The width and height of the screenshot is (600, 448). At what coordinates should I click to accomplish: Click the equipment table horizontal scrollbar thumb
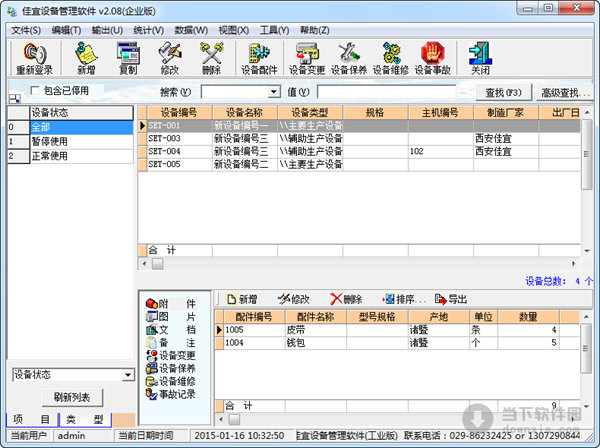pos(157,263)
